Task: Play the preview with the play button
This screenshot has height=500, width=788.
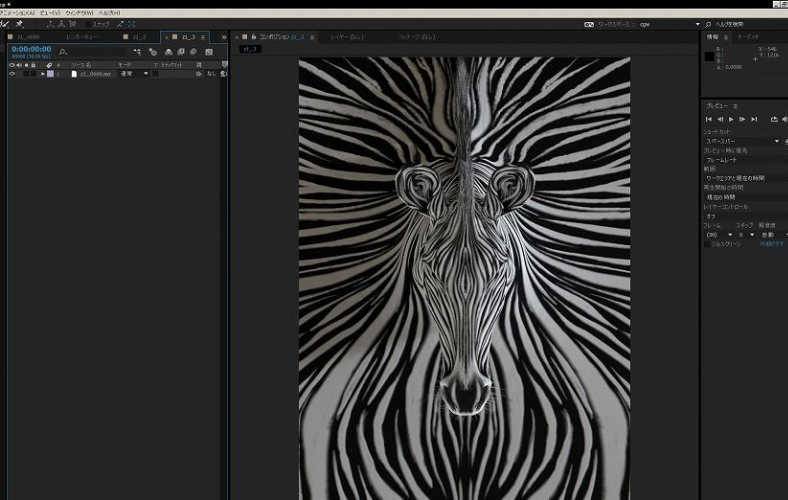Action: [731, 119]
